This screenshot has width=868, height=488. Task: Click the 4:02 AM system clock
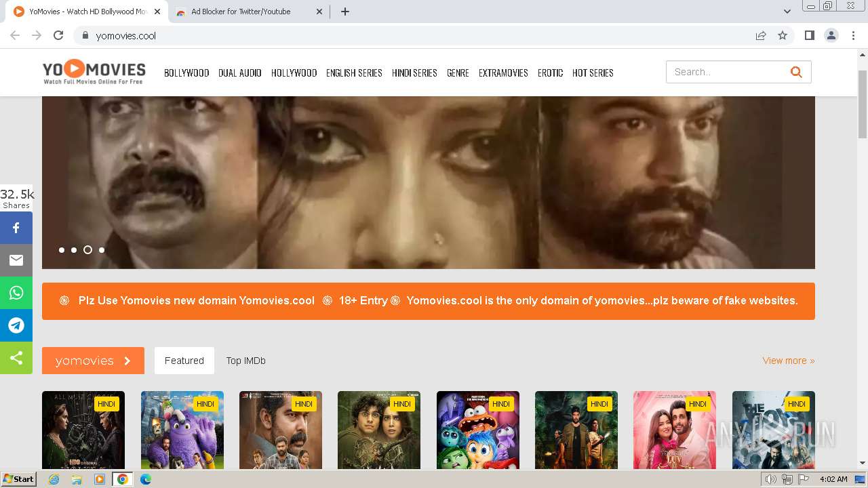click(x=833, y=479)
